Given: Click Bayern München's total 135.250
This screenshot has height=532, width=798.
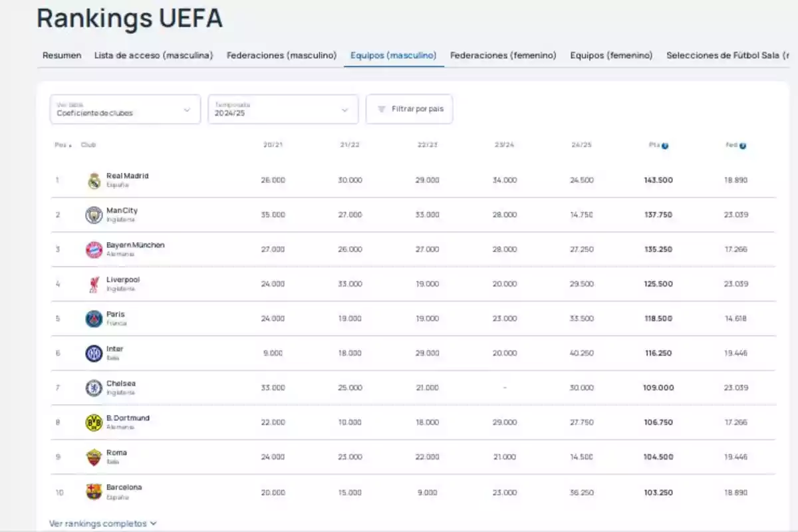Looking at the screenshot, I should (x=658, y=249).
